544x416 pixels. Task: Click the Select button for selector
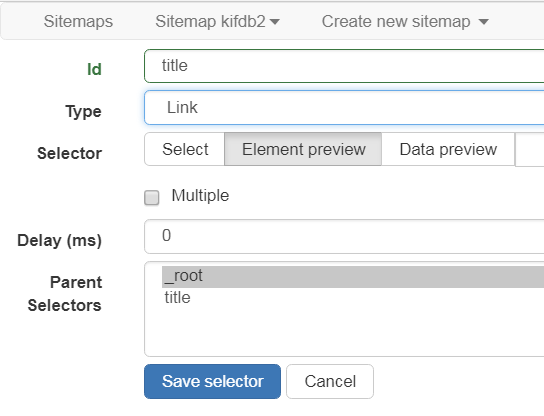185,149
